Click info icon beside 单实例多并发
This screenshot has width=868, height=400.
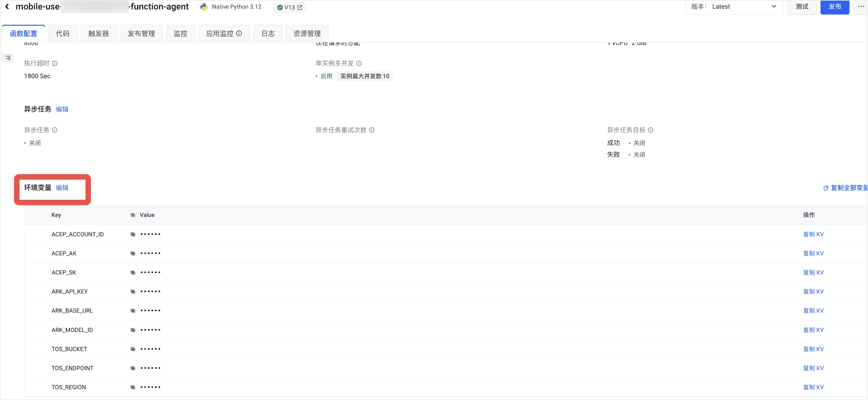click(x=359, y=63)
